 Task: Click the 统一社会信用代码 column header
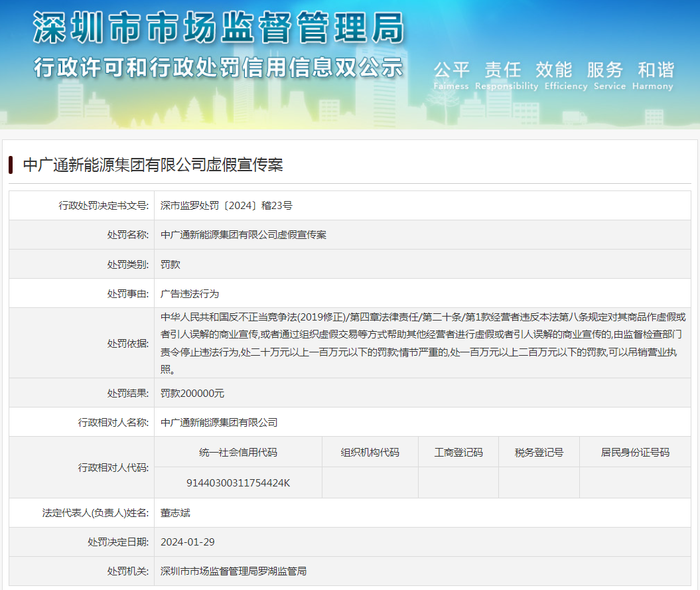click(238, 453)
